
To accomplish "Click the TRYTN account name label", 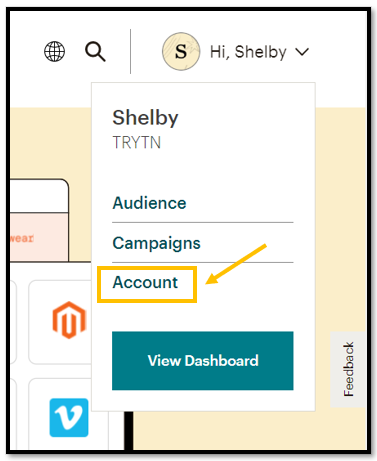I will pos(137,142).
